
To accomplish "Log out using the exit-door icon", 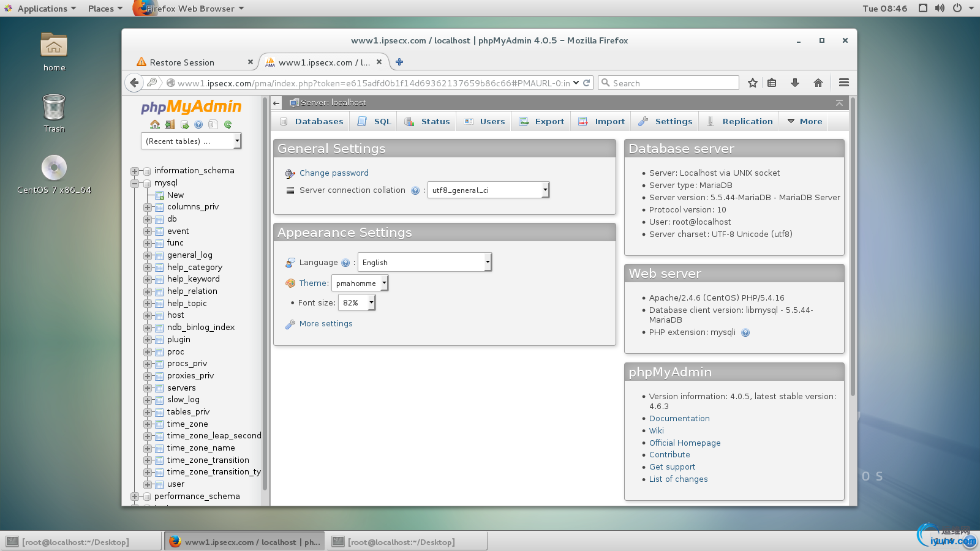I will [x=170, y=124].
